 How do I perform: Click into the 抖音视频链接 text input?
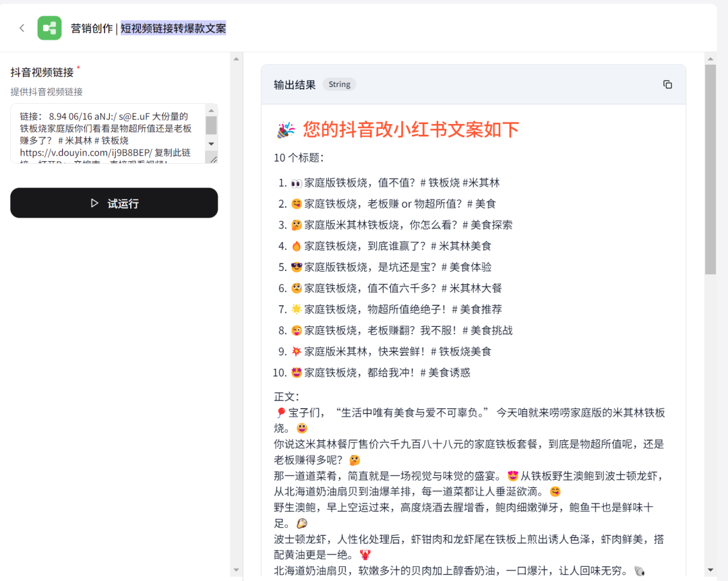pos(109,133)
